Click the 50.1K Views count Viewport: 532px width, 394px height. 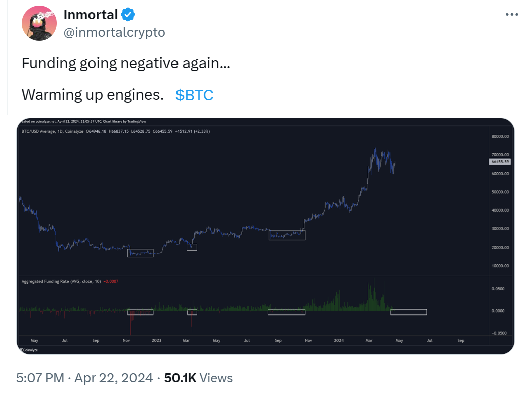199,378
